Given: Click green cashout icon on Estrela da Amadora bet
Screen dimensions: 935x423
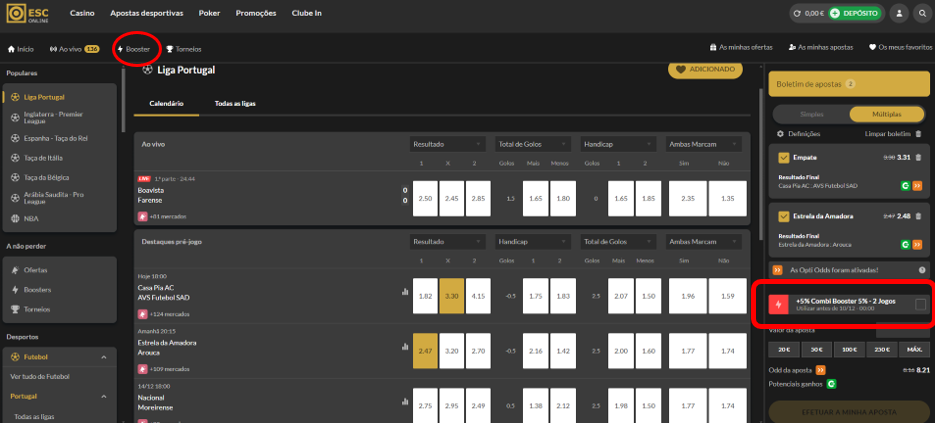Looking at the screenshot, I should (905, 244).
